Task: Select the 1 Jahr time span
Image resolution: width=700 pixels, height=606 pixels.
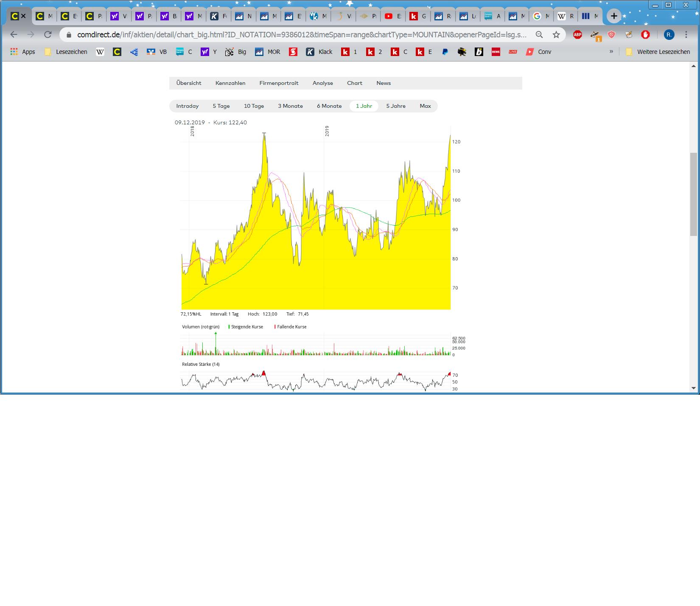Action: pos(364,106)
